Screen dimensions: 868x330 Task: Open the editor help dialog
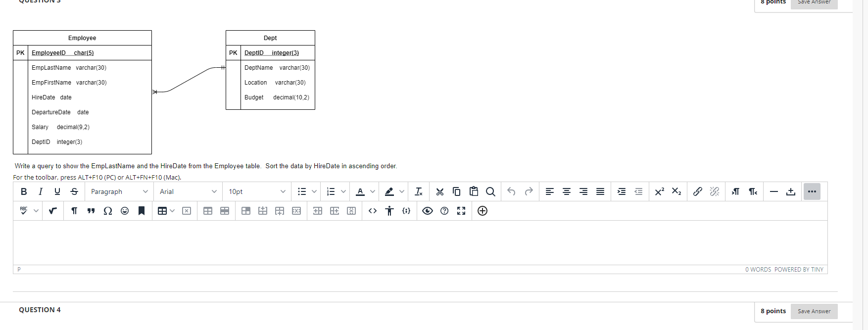(x=444, y=211)
